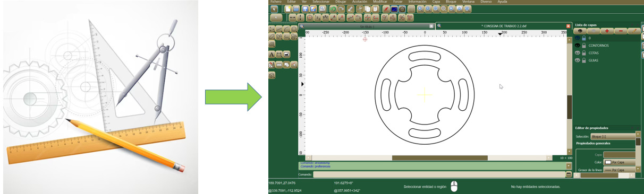
Task: Select the Arc drawing tool
Action: (286, 29)
